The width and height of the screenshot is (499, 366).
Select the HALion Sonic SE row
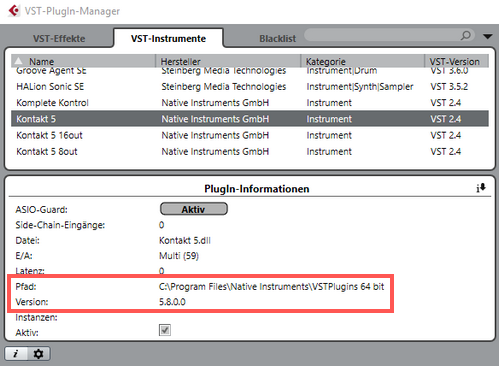coord(250,87)
